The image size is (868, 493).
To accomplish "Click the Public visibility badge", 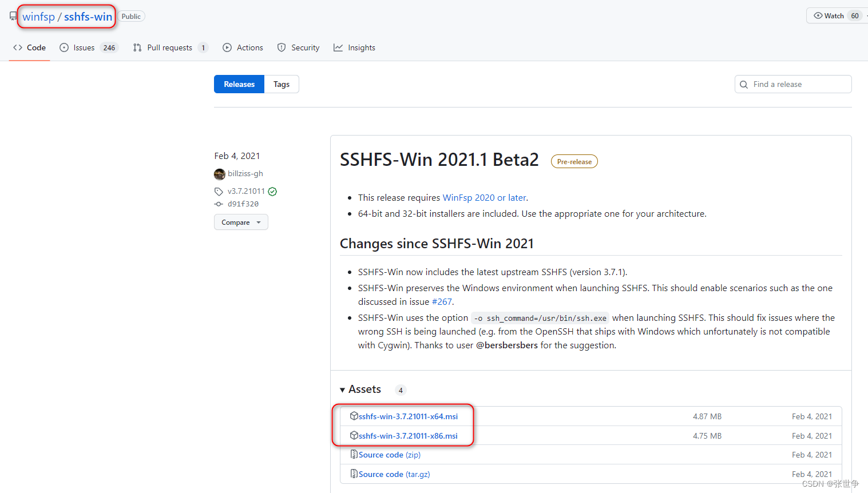I will tap(131, 17).
